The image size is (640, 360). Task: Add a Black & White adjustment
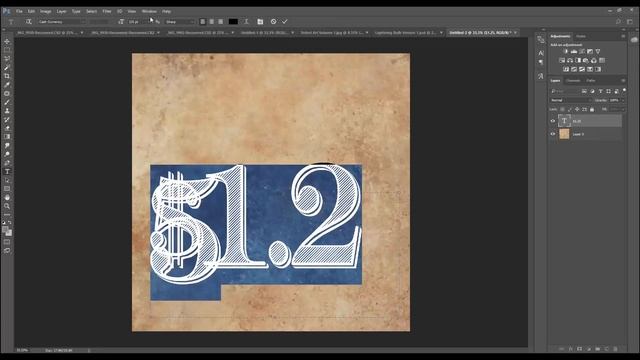coord(578,60)
